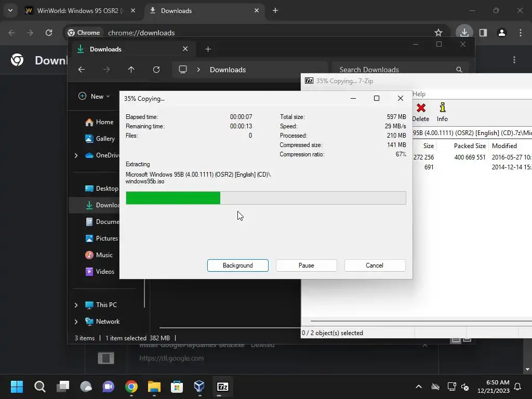Screen dimensions: 532x399
Task: Add a new tab in File Explorer
Action: 208,49
